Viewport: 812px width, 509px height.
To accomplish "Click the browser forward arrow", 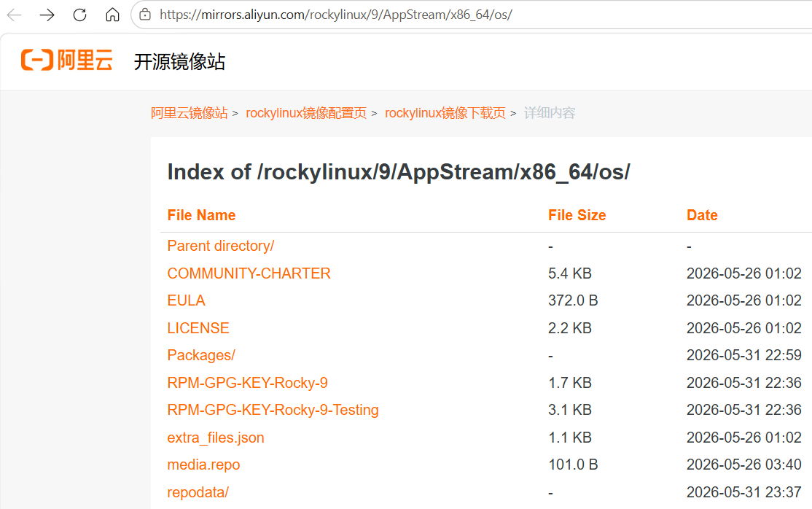I will pos(47,15).
